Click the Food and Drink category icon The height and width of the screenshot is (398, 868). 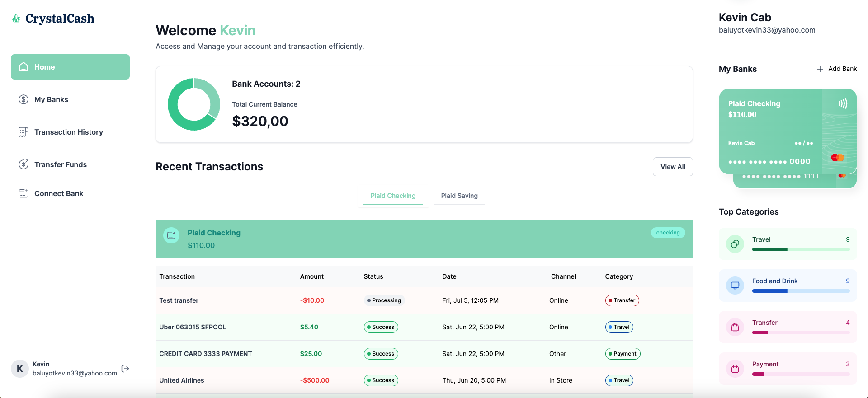(x=735, y=286)
